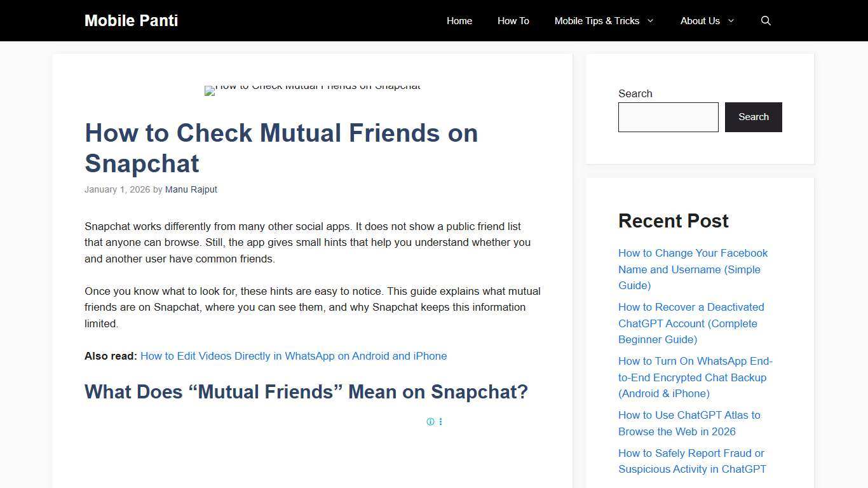
Task: Open the search icon in navigation bar
Action: (x=766, y=20)
